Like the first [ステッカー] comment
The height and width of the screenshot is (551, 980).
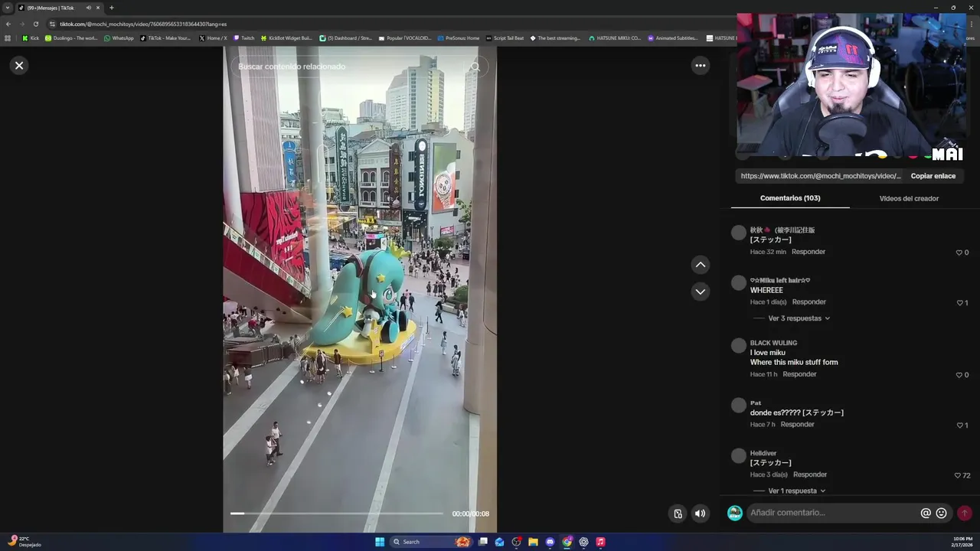959,253
